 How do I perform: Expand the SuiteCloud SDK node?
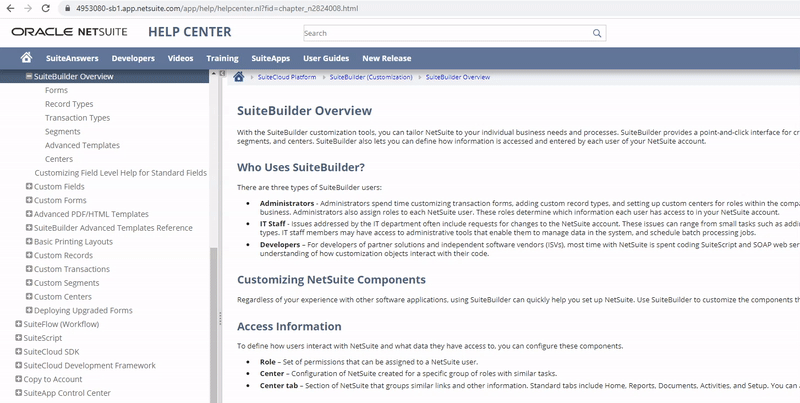point(19,351)
